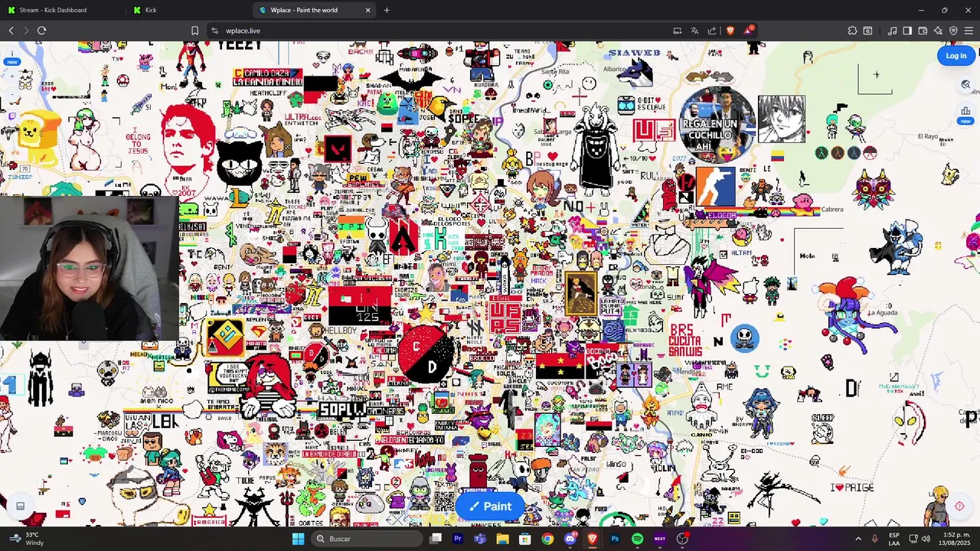Open the map search explore icon
This screenshot has height=551, width=980.
(965, 85)
